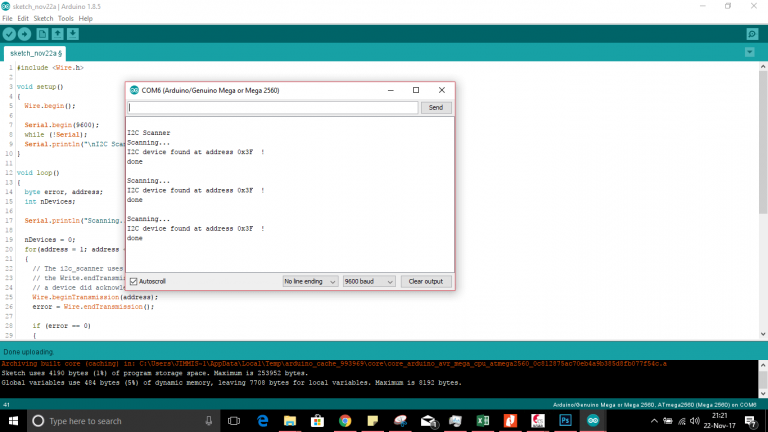768x432 pixels.
Task: Open the Edit menu
Action: tap(23, 19)
